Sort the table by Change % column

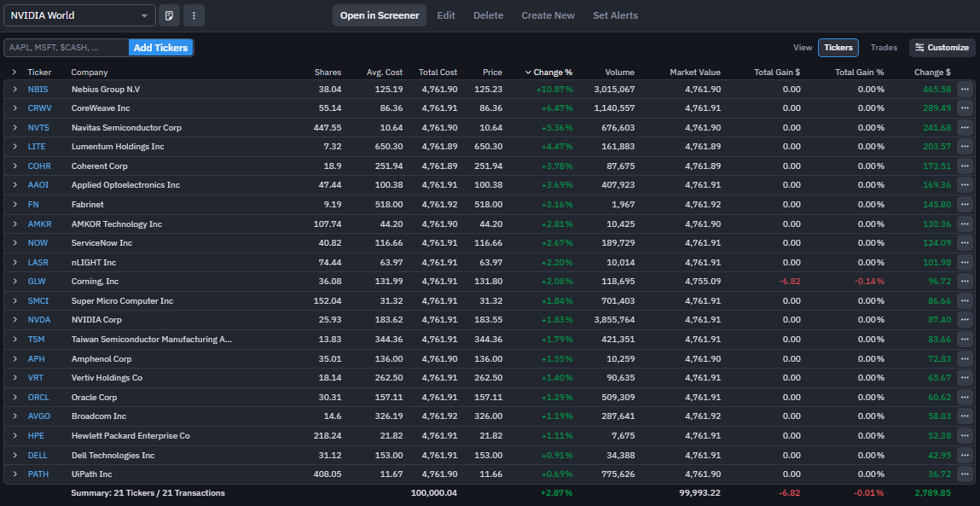(552, 73)
